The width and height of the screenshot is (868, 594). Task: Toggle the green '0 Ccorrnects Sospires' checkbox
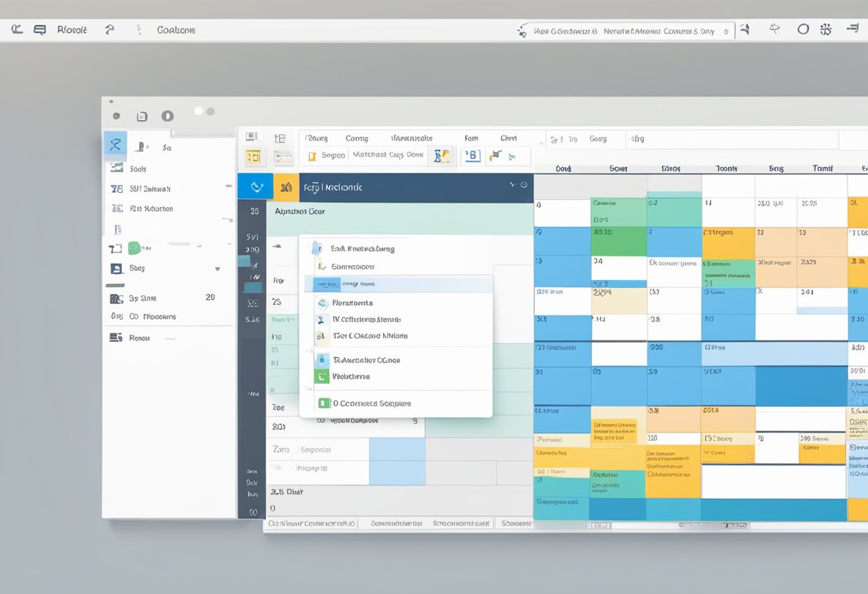(324, 403)
